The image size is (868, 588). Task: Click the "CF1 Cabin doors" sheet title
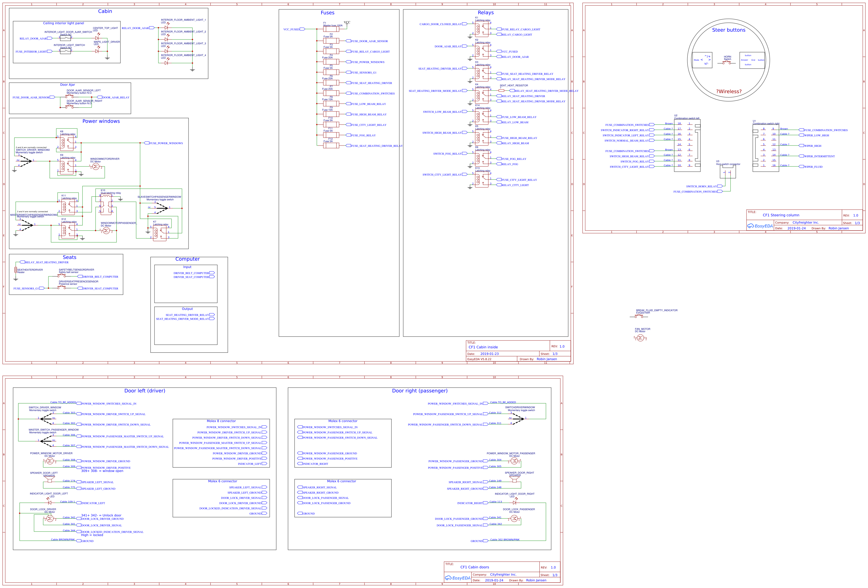(474, 567)
